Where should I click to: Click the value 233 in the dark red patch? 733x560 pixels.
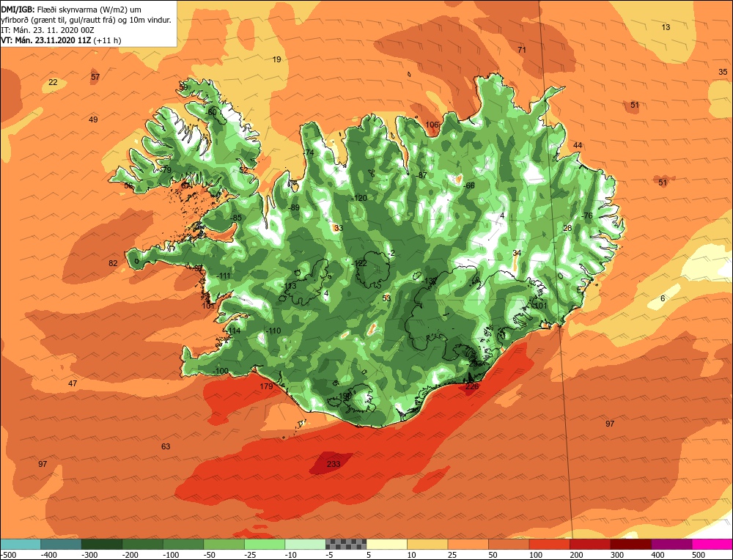coord(334,464)
